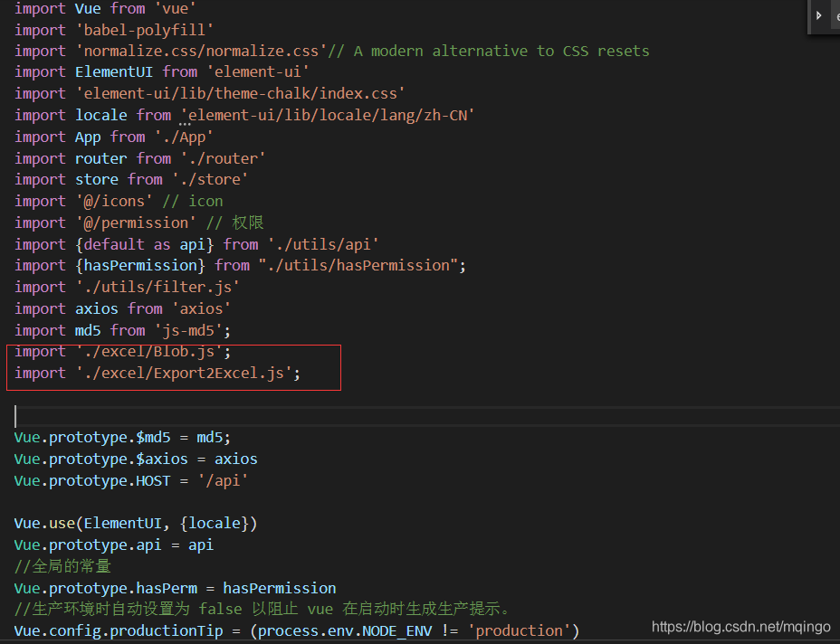Click Vue.config.productionTip in the last line
This screenshot has width=840, height=644.
point(119,631)
